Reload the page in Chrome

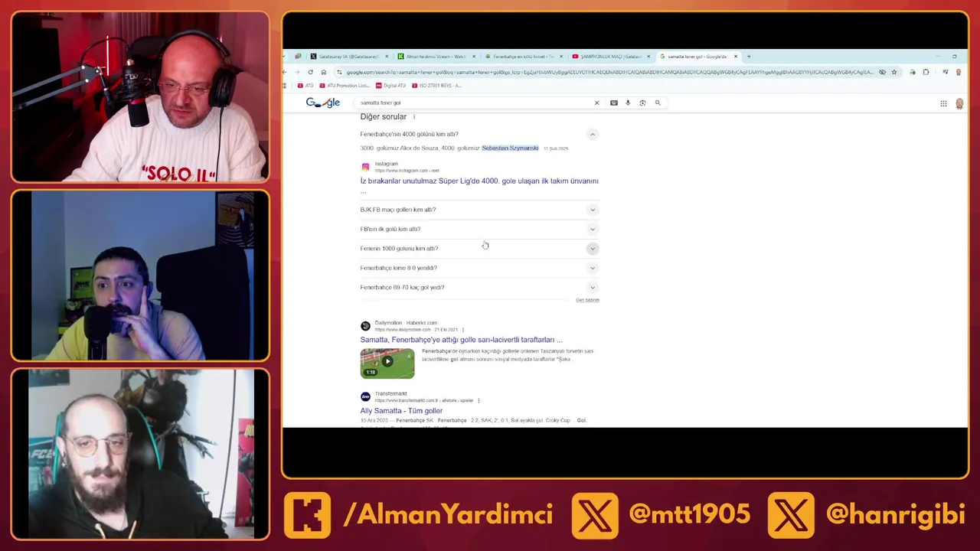(310, 72)
